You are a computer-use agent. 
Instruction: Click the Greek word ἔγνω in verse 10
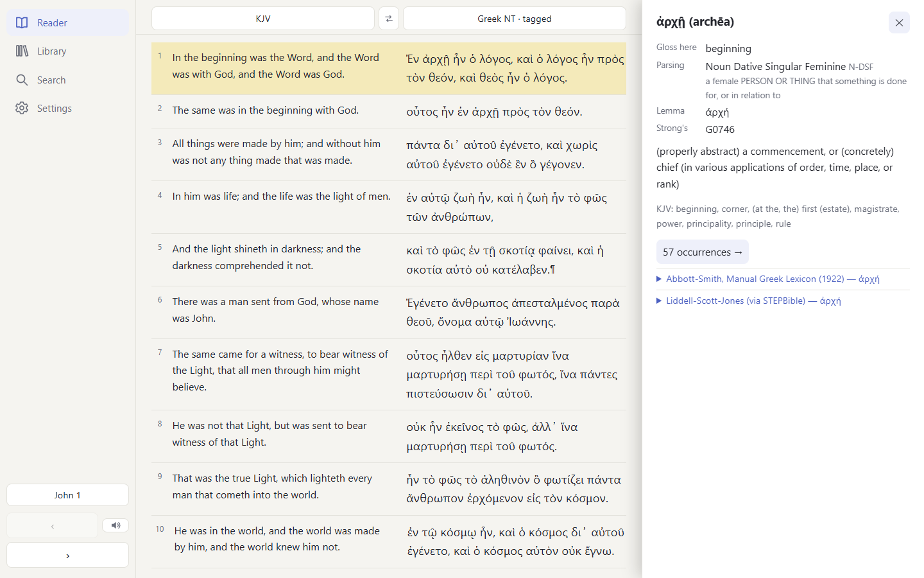click(x=599, y=551)
